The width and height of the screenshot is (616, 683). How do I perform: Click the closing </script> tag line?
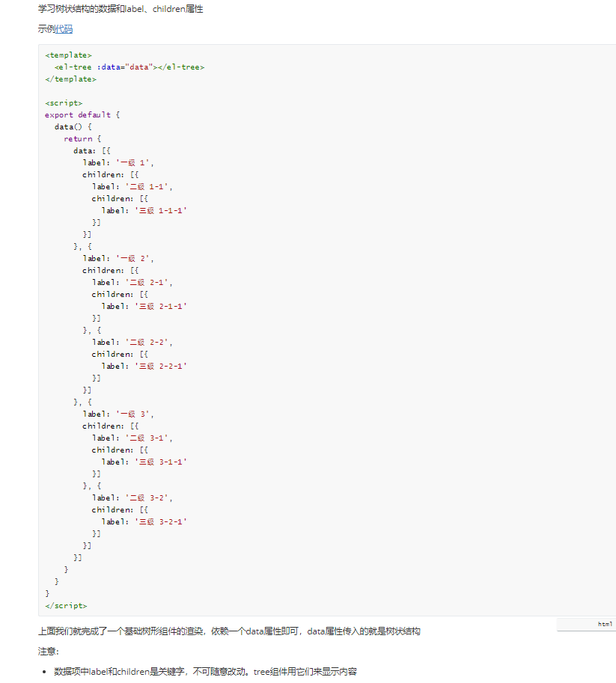click(x=66, y=606)
